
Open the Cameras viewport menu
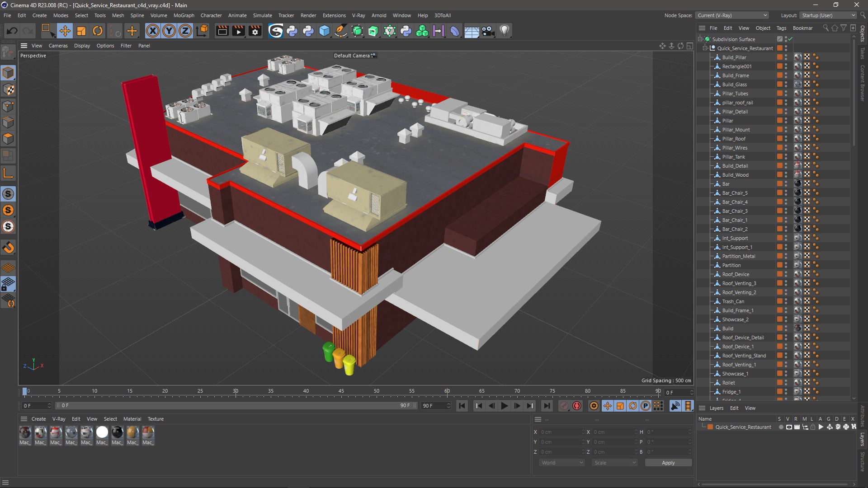(58, 46)
